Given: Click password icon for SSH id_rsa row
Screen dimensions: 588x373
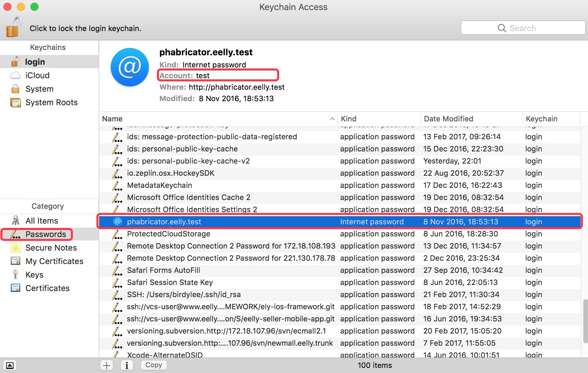Looking at the screenshot, I should click(117, 295).
